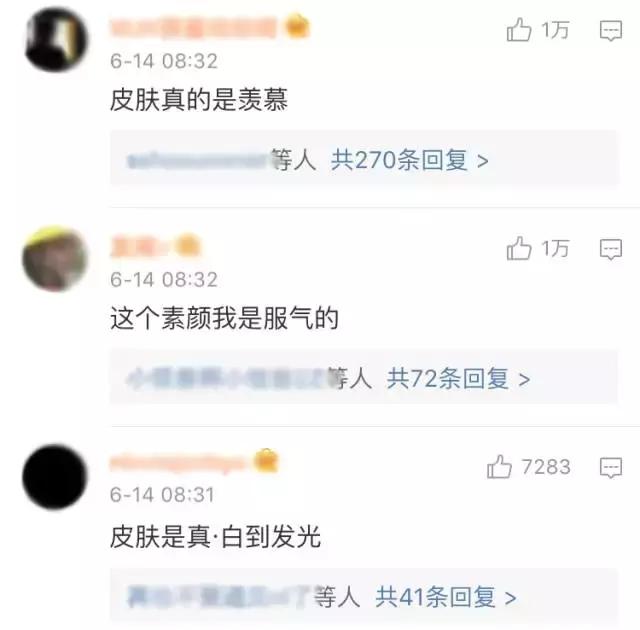
Task: Expand 共270条回复 replies
Action: pos(409,160)
